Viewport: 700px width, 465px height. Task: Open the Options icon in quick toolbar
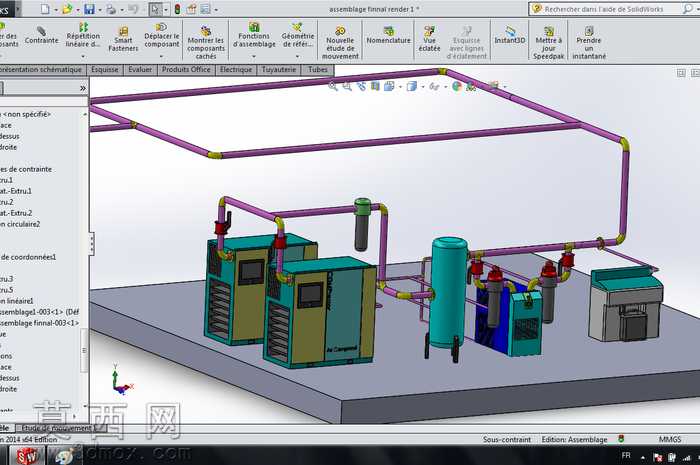(x=205, y=9)
